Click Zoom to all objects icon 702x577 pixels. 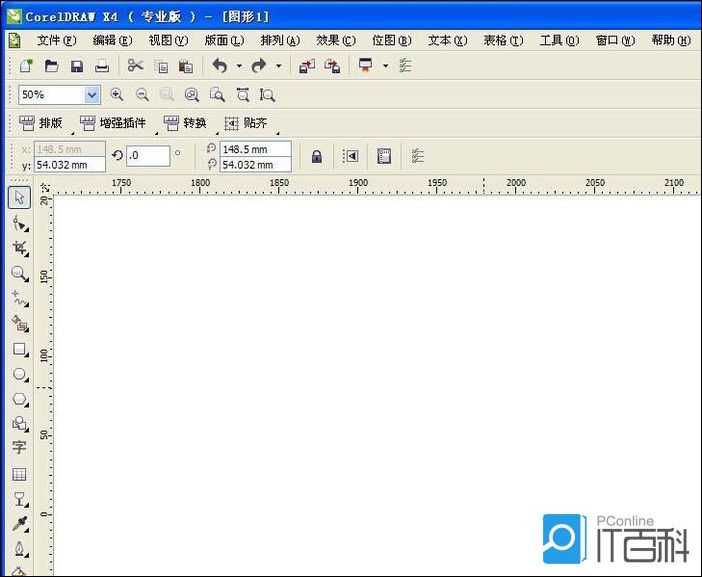192,94
